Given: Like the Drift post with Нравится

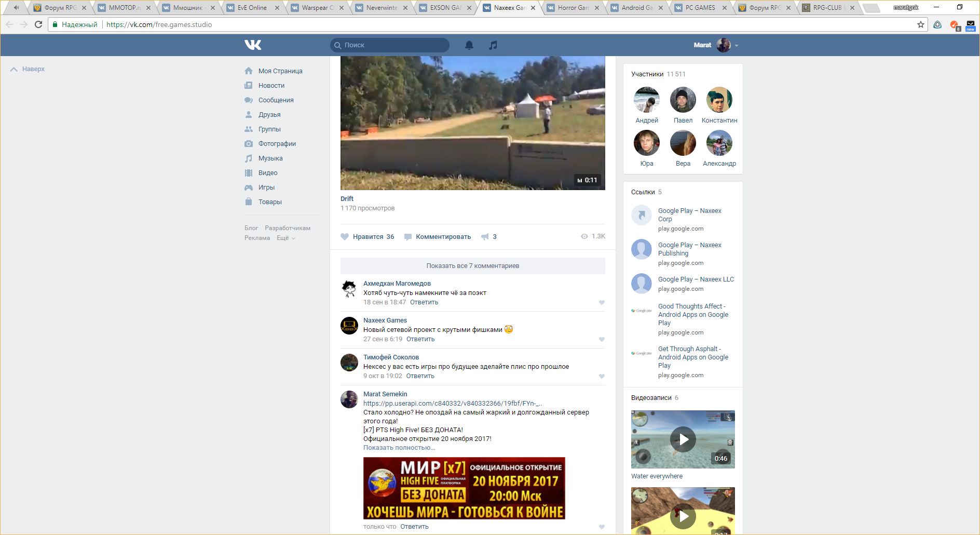Looking at the screenshot, I should (367, 237).
